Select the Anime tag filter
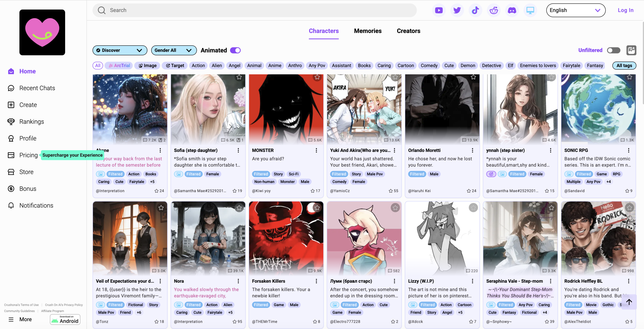Image resolution: width=644 pixels, height=329 pixels. click(x=275, y=66)
